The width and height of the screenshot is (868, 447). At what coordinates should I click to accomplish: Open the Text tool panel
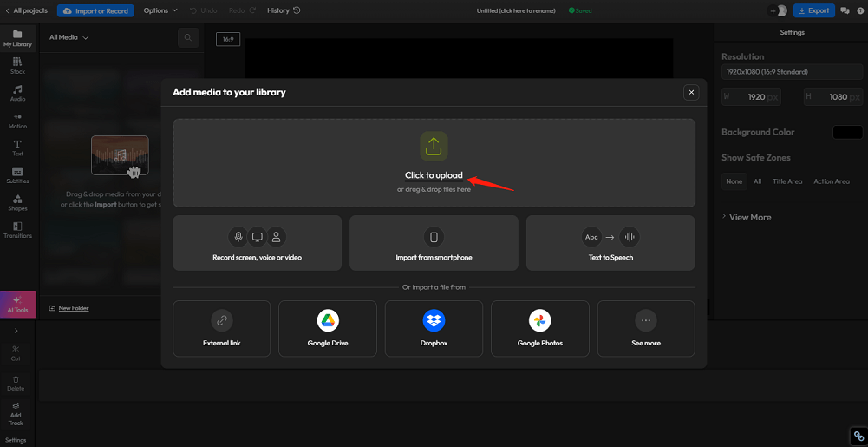[17, 148]
